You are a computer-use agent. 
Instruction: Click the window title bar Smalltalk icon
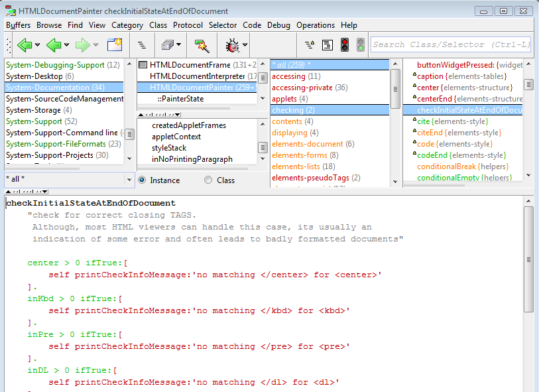coord(11,11)
